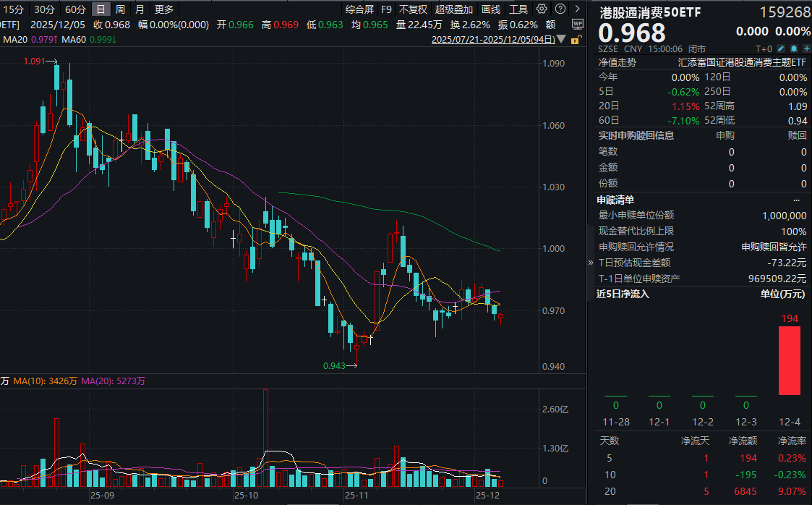
Task: Click the 画线 drawing tool button
Action: pyautogui.click(x=491, y=9)
